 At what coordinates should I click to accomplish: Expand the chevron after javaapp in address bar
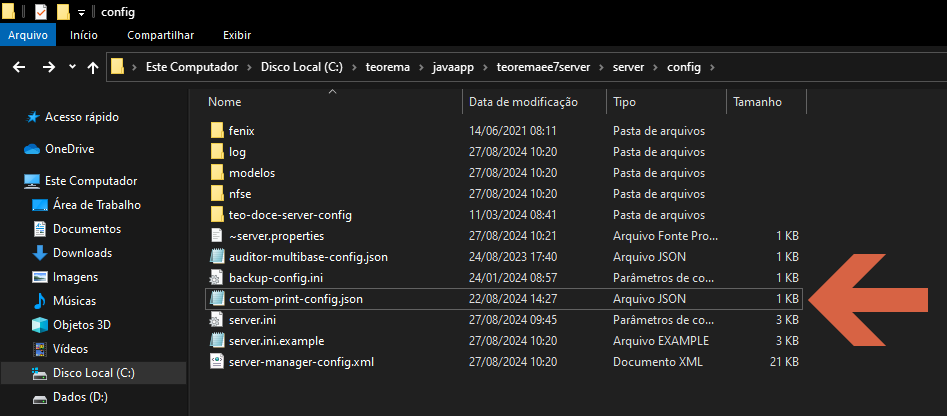(485, 67)
